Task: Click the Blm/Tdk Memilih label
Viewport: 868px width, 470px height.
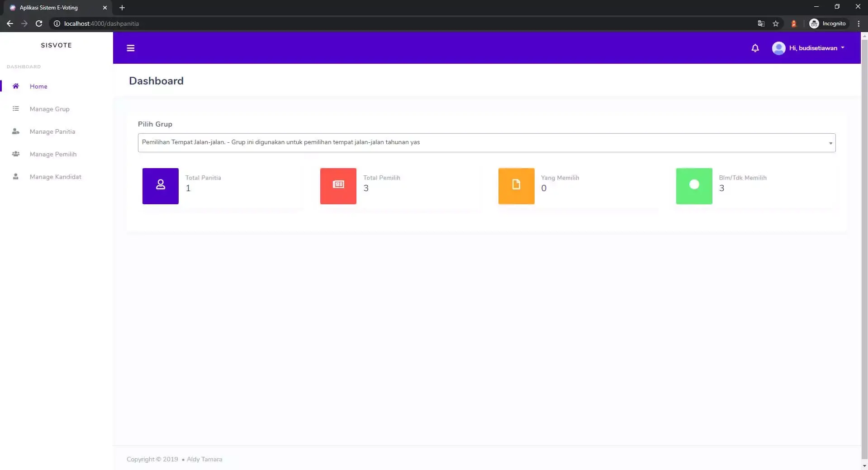Action: [743, 178]
